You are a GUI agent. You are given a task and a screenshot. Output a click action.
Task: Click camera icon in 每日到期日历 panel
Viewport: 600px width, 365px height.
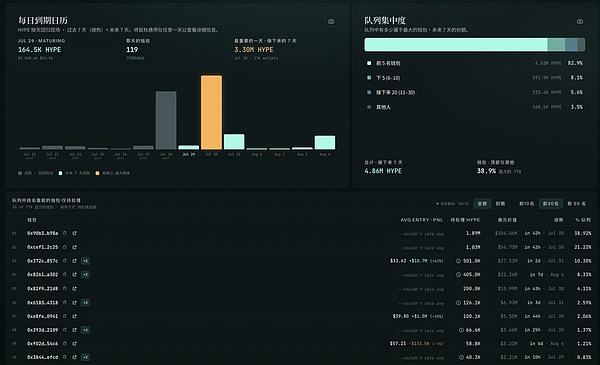(x=331, y=21)
